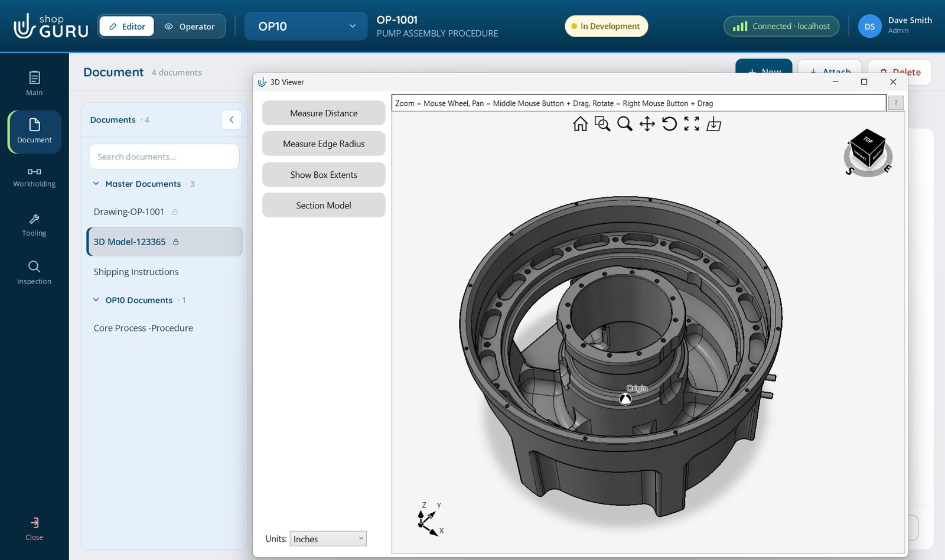The height and width of the screenshot is (560, 945).
Task: Collapse the Documents panel with chevron
Action: [x=232, y=119]
